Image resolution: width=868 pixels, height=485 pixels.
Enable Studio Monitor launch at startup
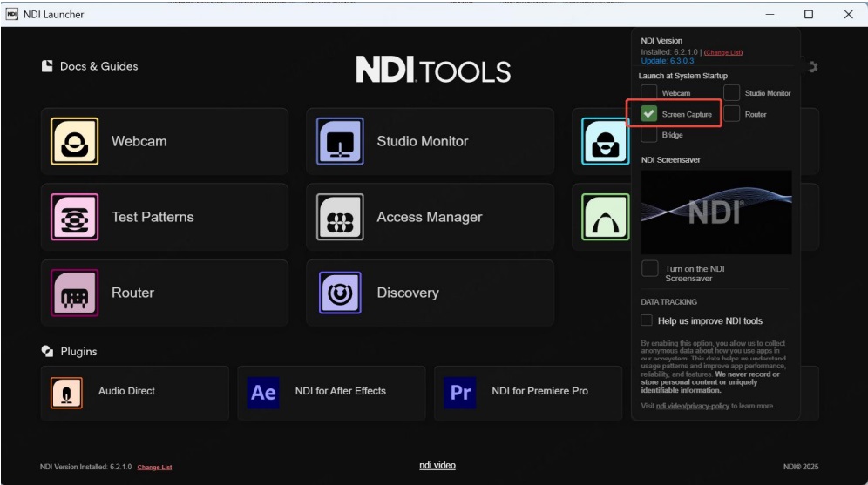(x=731, y=93)
